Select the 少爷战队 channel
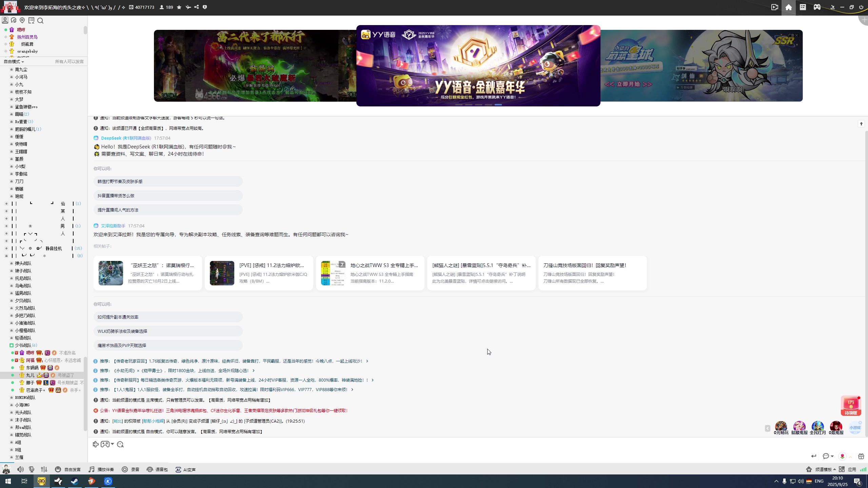Screen dimensions: 868x488 tap(23, 345)
